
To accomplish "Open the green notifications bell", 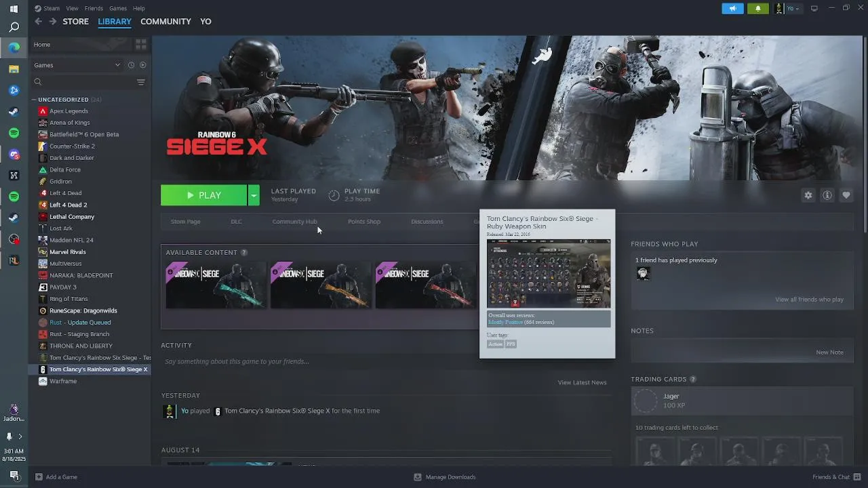I will pyautogui.click(x=757, y=8).
